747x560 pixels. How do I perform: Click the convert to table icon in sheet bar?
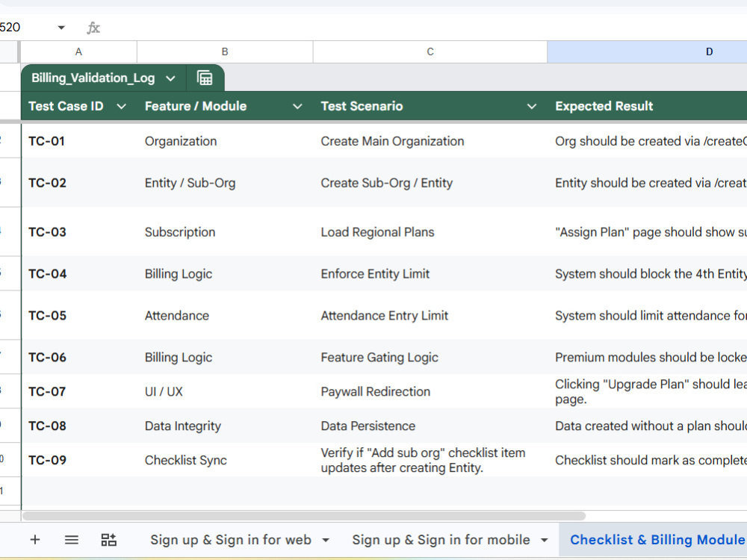click(108, 540)
